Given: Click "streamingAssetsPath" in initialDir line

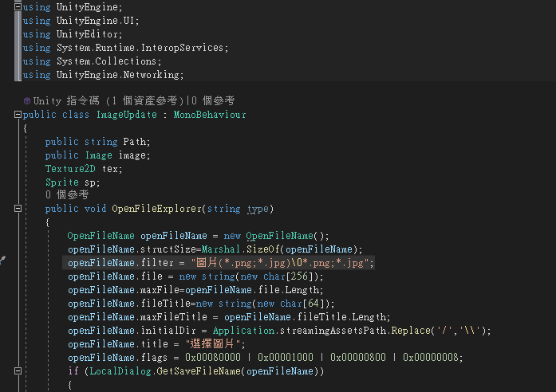Looking at the screenshot, I should tap(333, 331).
